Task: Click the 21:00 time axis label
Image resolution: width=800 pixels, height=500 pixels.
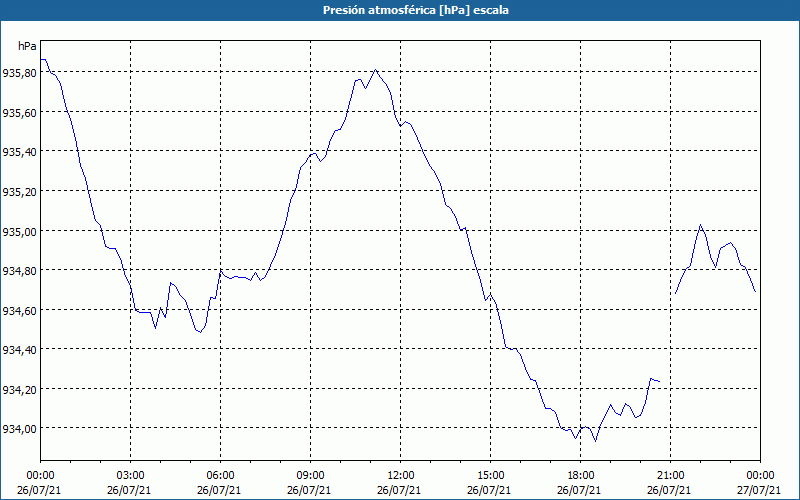Action: [670, 476]
